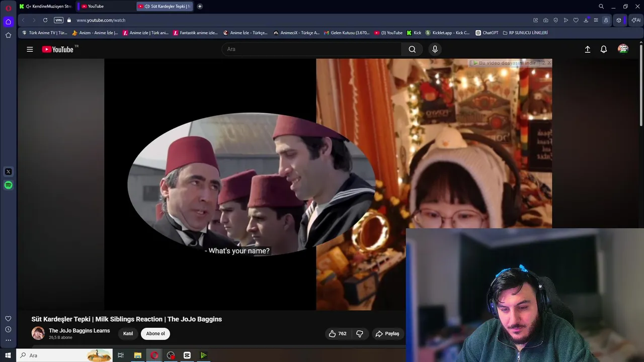Viewport: 644px width, 362px height.
Task: Open Opera sidebar home/start page icon
Action: click(x=8, y=22)
